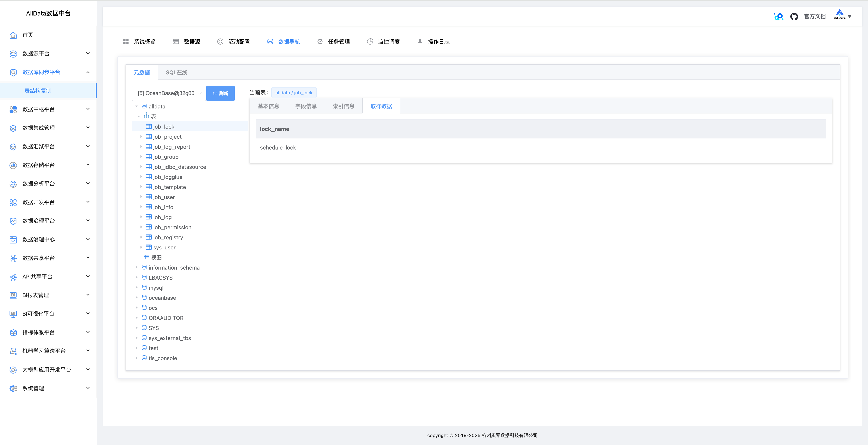Click the 数据开发平台 sidebar icon

click(13, 202)
